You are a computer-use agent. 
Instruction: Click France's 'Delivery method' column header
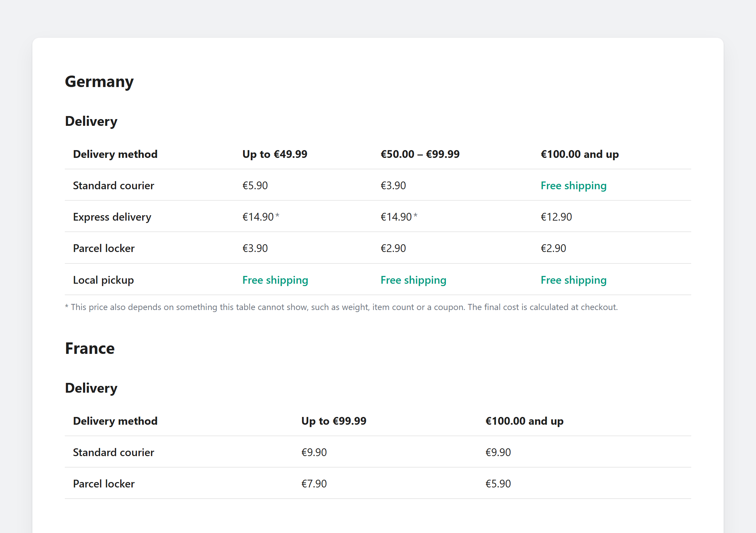[x=115, y=421]
